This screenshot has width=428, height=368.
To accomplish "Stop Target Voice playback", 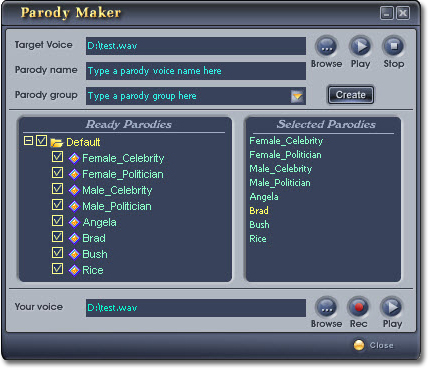I will point(393,46).
